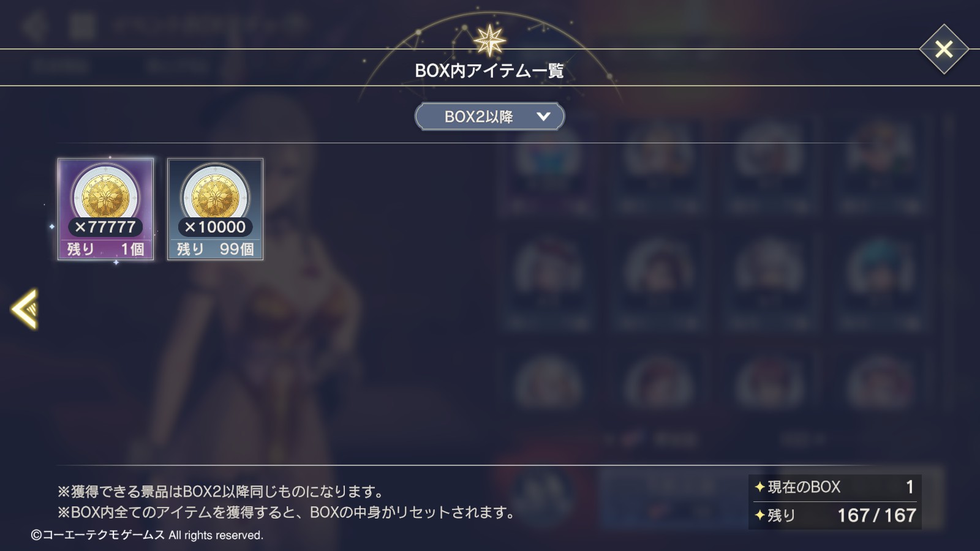Open the BOX2以降 dropdown selector
980x551 pixels.
pos(489,116)
